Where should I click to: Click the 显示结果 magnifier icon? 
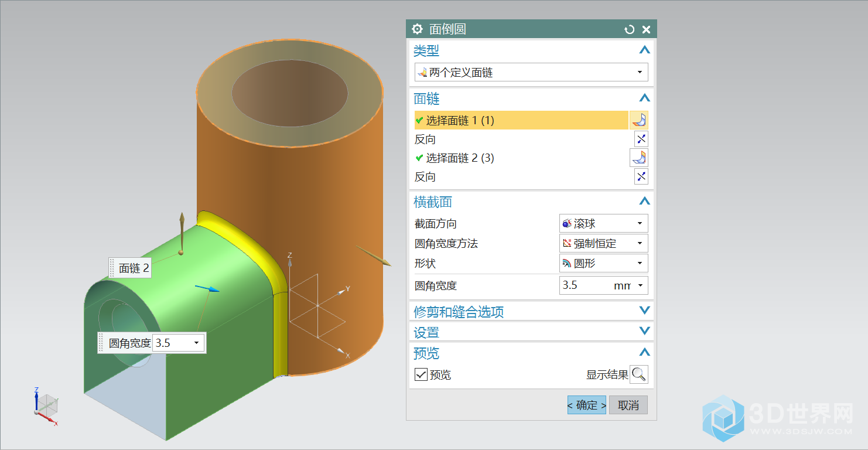(x=639, y=374)
